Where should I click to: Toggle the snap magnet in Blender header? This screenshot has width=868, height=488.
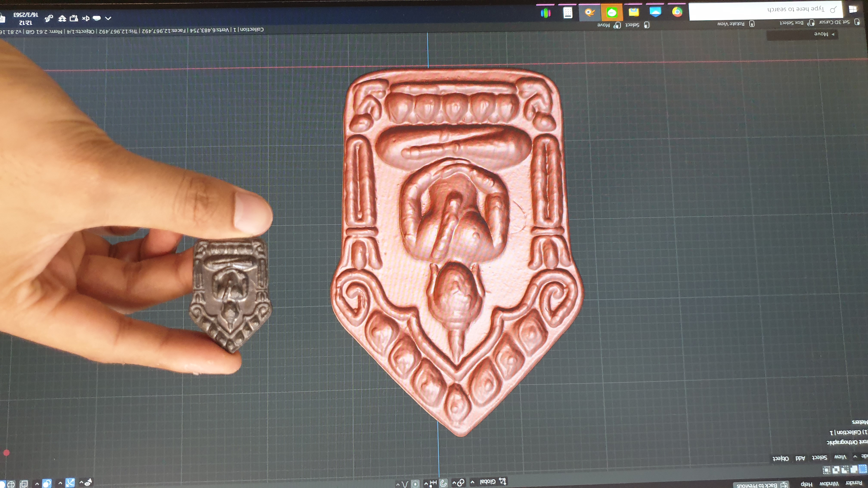tap(443, 483)
